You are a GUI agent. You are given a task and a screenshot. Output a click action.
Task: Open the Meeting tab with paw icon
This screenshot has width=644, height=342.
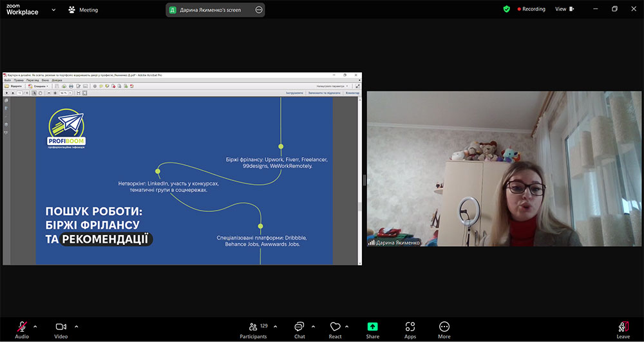[83, 10]
